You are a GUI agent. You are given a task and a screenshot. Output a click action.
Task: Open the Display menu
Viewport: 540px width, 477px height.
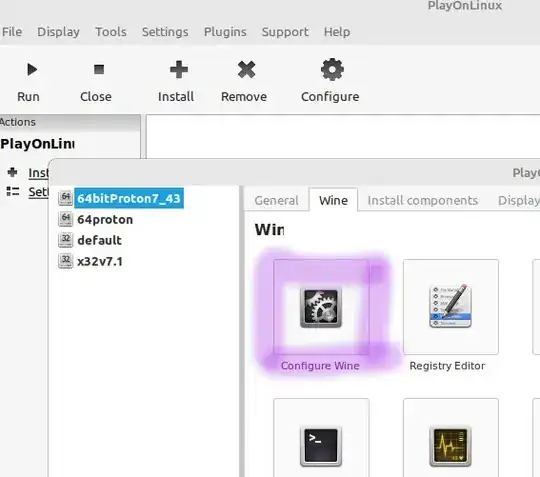click(x=59, y=32)
